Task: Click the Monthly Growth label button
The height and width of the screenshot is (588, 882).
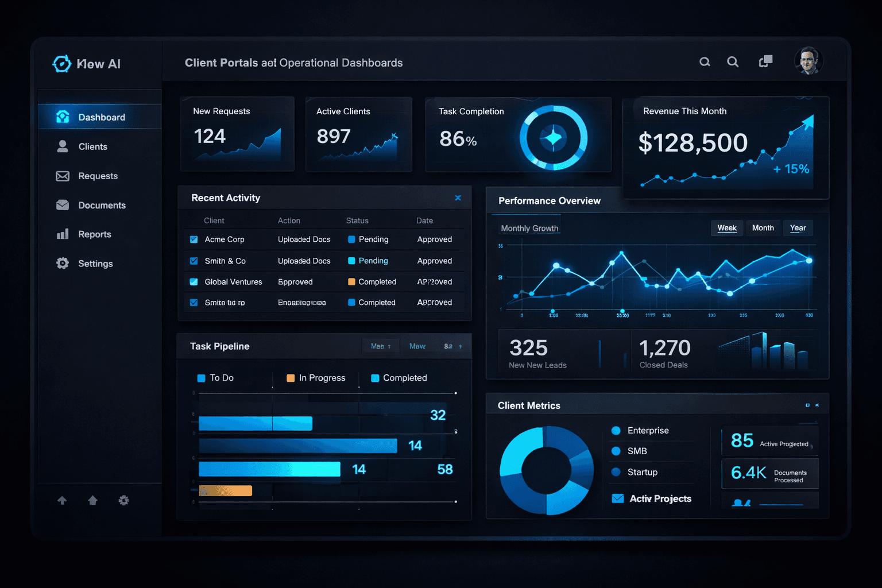Action: (529, 227)
